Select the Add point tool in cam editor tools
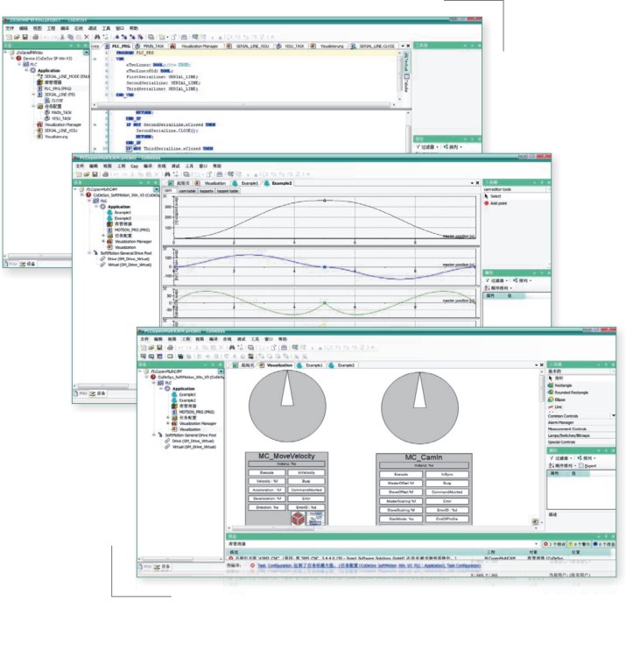The width and height of the screenshot is (626, 672). click(498, 203)
